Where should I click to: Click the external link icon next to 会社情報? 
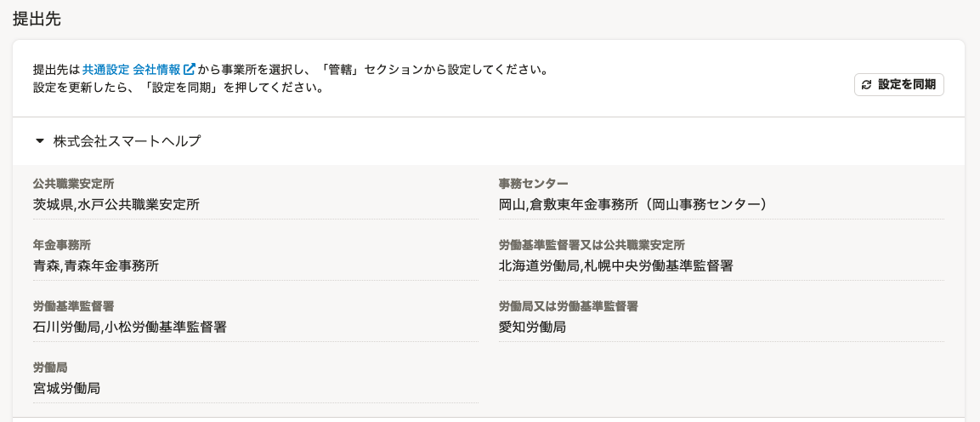[190, 69]
